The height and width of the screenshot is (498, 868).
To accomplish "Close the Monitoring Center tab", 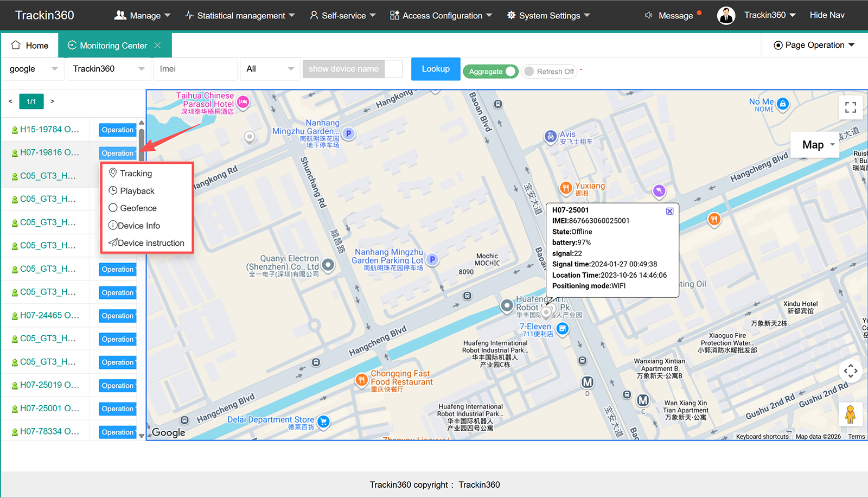I will tap(157, 46).
